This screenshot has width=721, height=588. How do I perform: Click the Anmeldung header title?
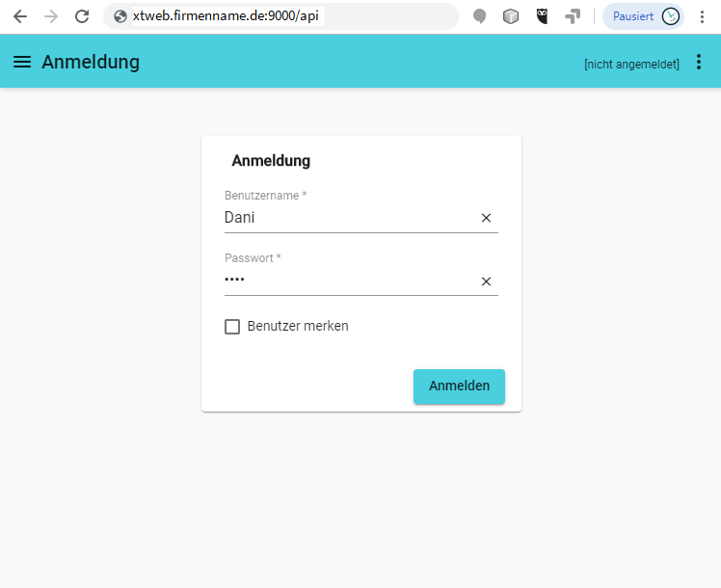tap(91, 62)
